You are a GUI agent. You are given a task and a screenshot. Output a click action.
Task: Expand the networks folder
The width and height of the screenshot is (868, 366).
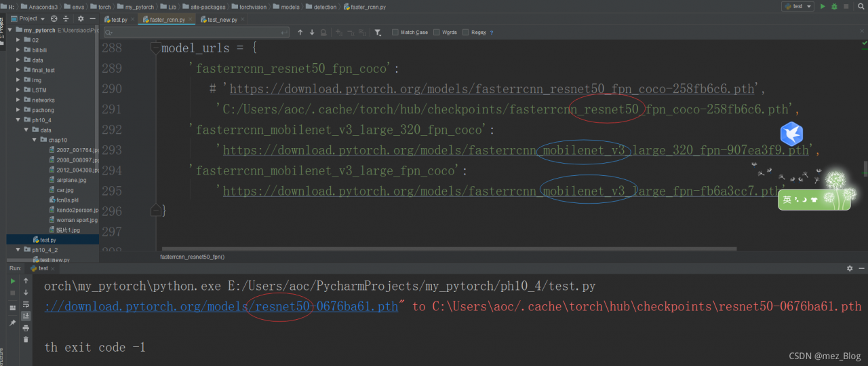18,100
